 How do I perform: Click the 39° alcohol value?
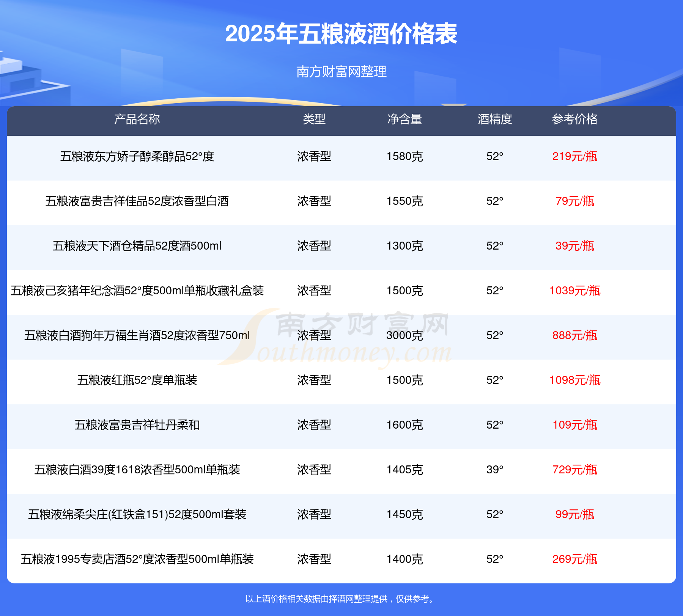click(495, 470)
